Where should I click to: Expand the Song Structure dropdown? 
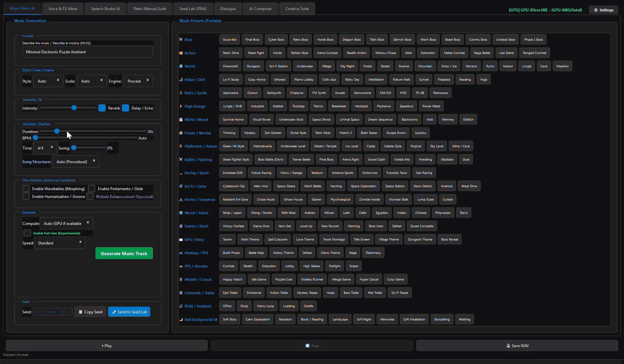click(x=76, y=162)
